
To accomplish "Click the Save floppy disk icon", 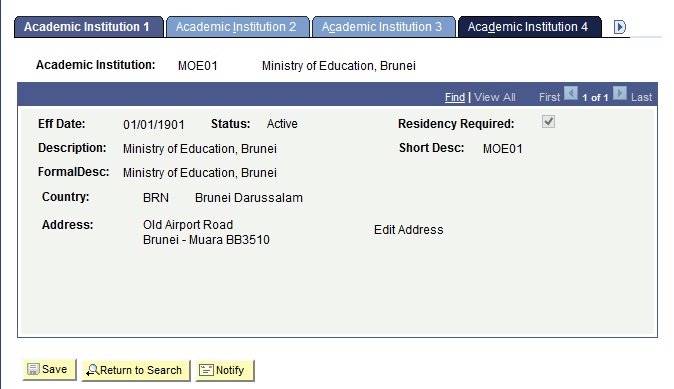I will [x=33, y=369].
